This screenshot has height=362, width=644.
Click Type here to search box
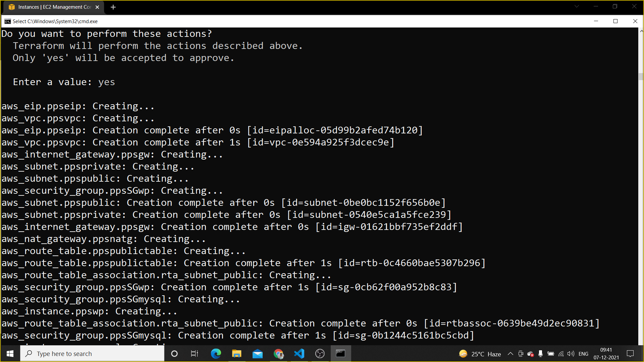(92, 354)
